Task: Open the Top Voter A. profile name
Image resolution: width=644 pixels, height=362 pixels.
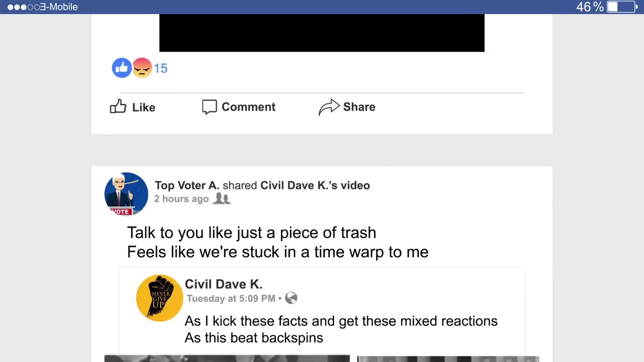Action: [x=187, y=186]
